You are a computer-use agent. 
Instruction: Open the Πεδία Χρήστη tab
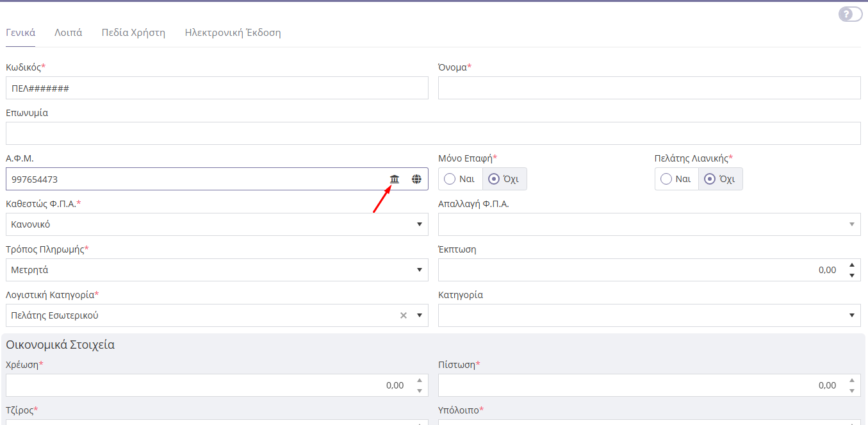click(x=133, y=33)
